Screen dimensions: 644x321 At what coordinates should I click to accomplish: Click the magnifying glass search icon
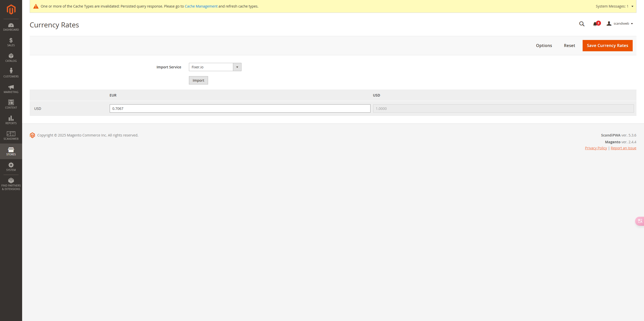click(x=582, y=24)
